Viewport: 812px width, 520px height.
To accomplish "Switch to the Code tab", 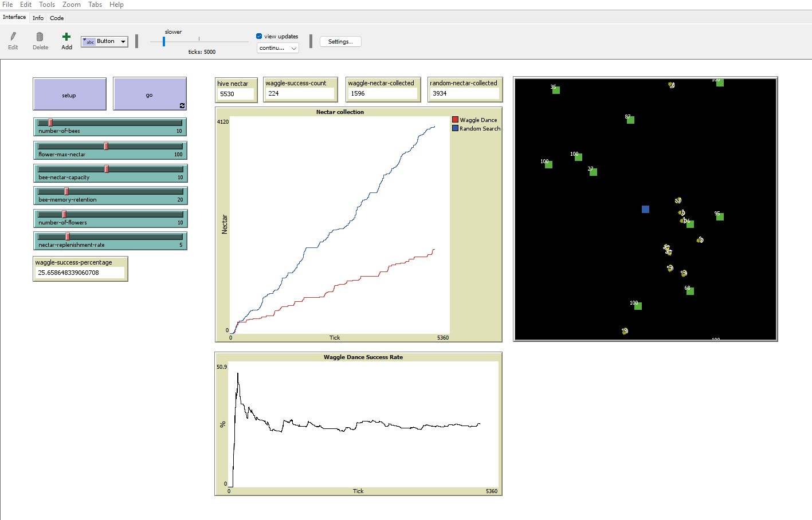I will coord(57,18).
